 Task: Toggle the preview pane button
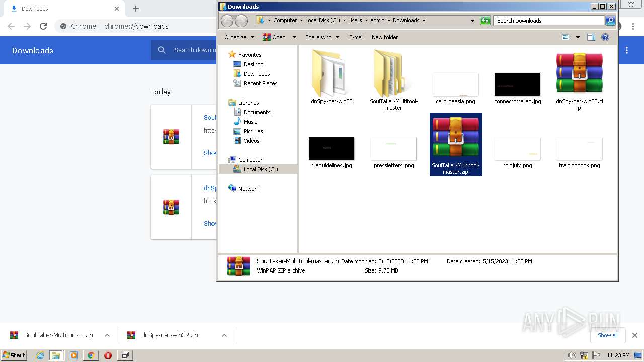(x=591, y=37)
